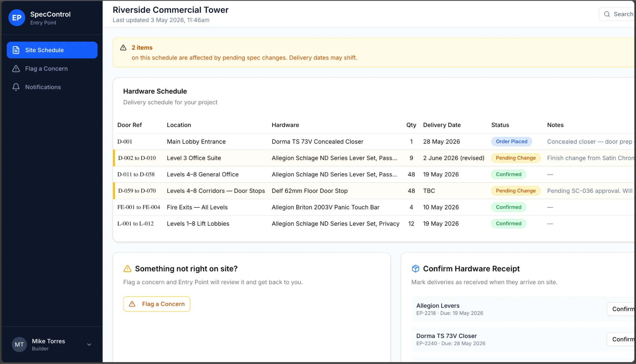Select door ref D-059 to D-070

(x=137, y=191)
